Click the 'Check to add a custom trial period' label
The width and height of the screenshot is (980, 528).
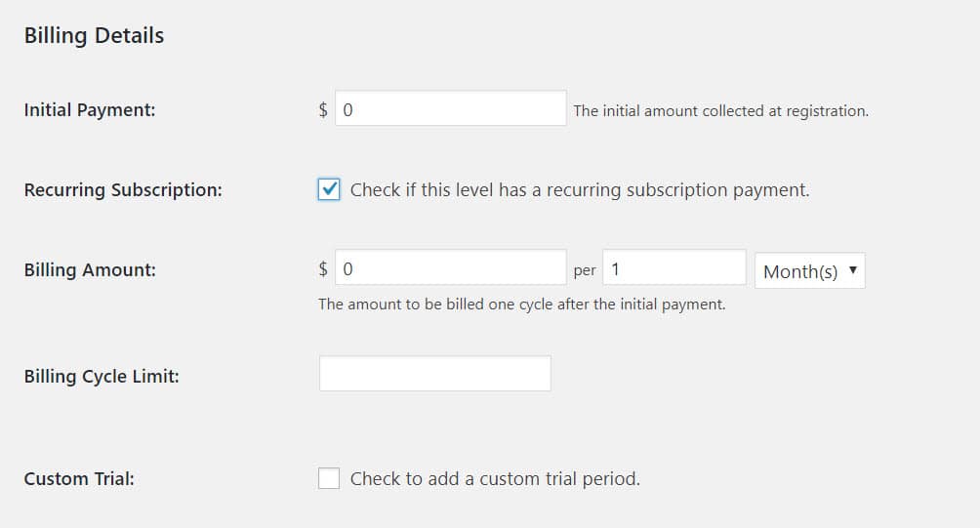495,479
